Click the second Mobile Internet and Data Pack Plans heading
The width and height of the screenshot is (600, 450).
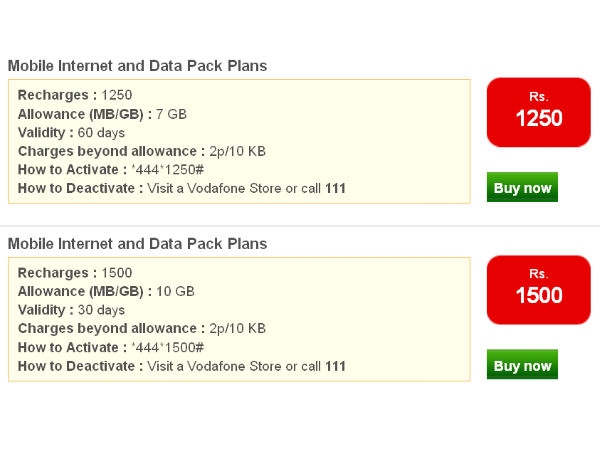tap(137, 244)
